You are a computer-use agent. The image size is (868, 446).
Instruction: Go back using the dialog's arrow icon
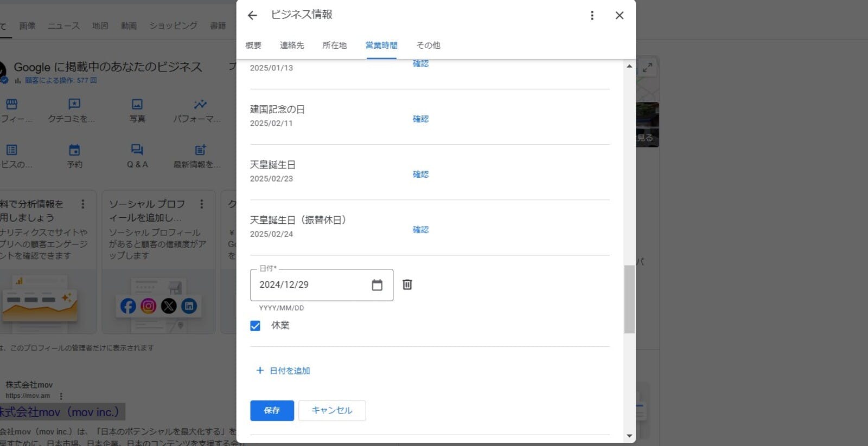[x=252, y=15]
